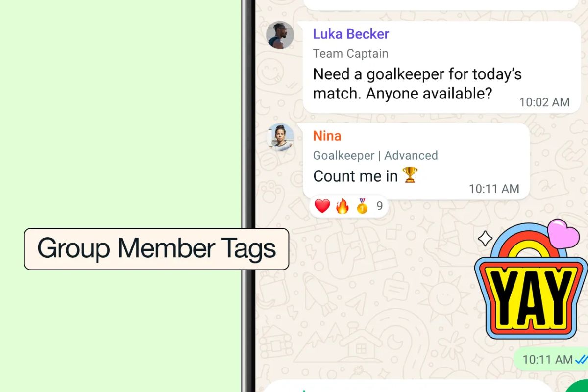Tap the sparkle star beside the sticker
This screenshot has width=588, height=392.
click(x=485, y=239)
